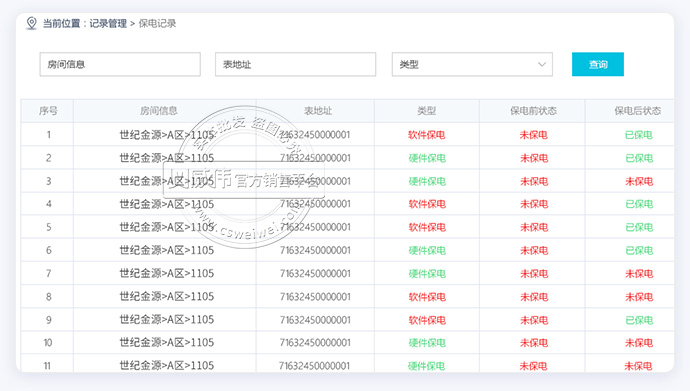Screen dimensions: 690x391
Task: Focus the 表地址 input field
Action: (295, 64)
